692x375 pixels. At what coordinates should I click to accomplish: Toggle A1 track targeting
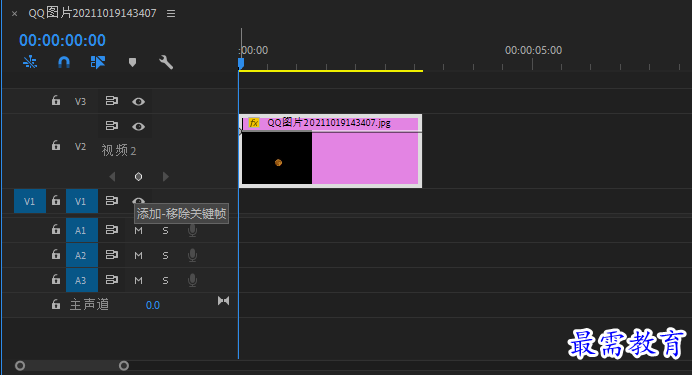pos(82,230)
